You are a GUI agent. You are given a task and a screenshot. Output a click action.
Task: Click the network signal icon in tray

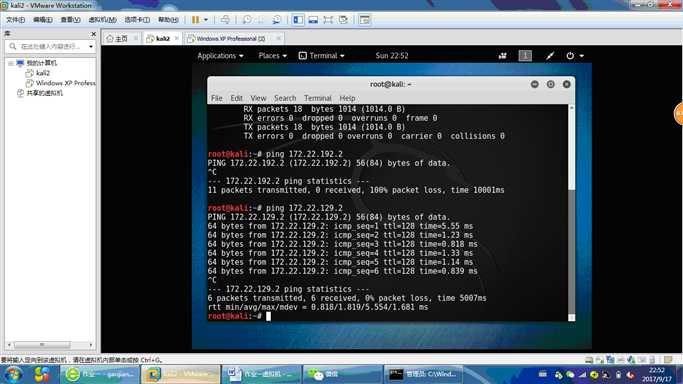click(x=582, y=375)
